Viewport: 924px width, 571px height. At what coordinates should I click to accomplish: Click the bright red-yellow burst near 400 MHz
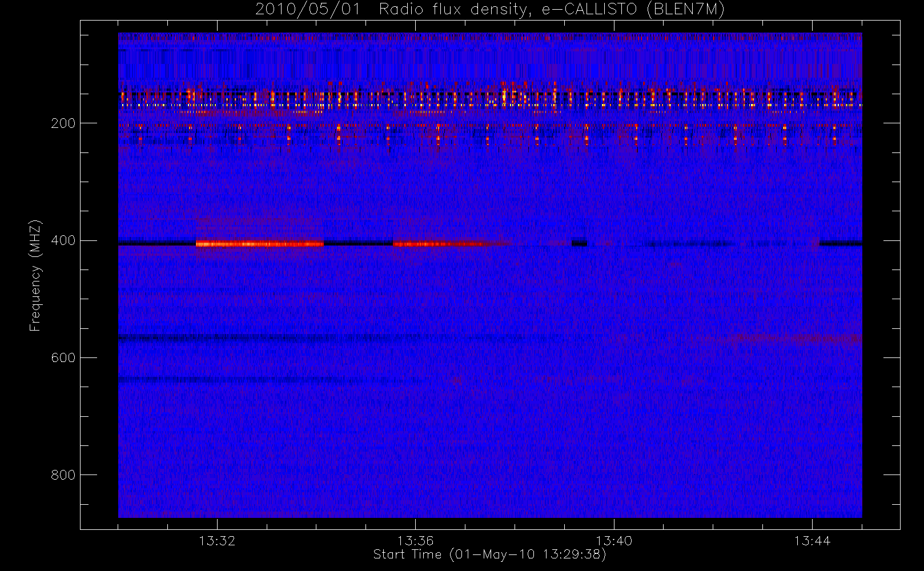pyautogui.click(x=260, y=244)
